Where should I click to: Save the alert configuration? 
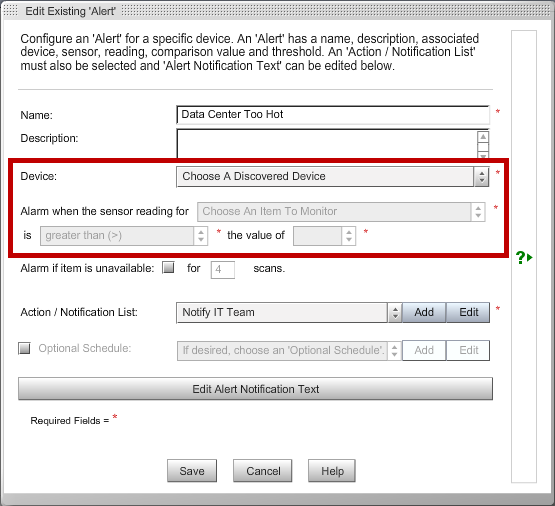pos(192,471)
